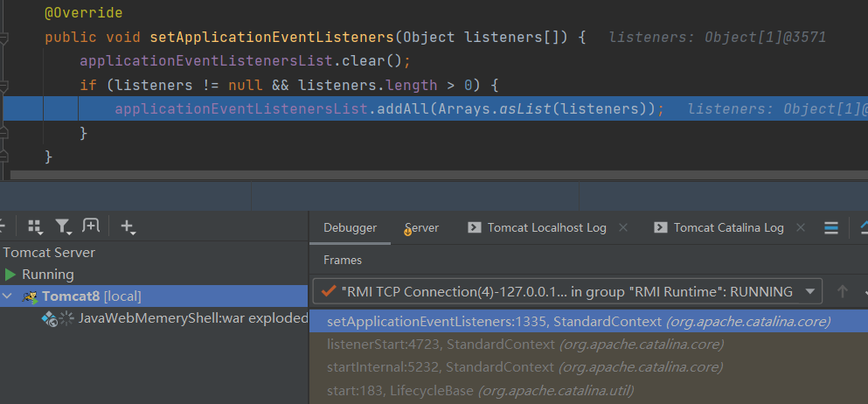Select the listenerStart:4723 stack frame
Viewport: 868px width, 404px height.
(524, 345)
